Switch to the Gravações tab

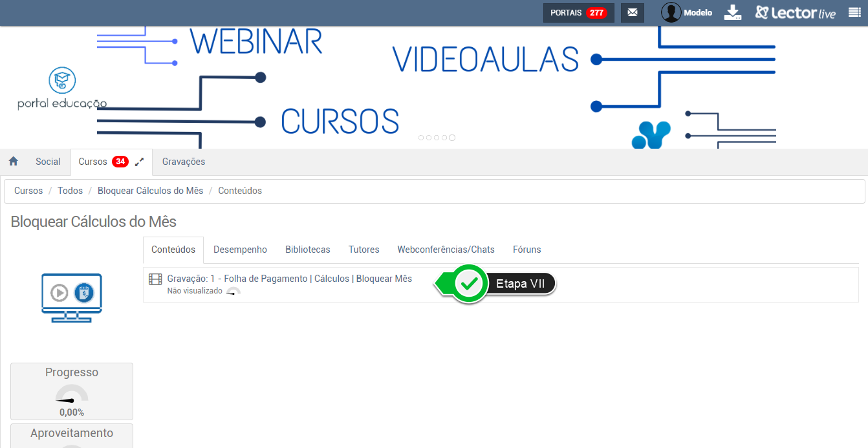[x=184, y=162]
